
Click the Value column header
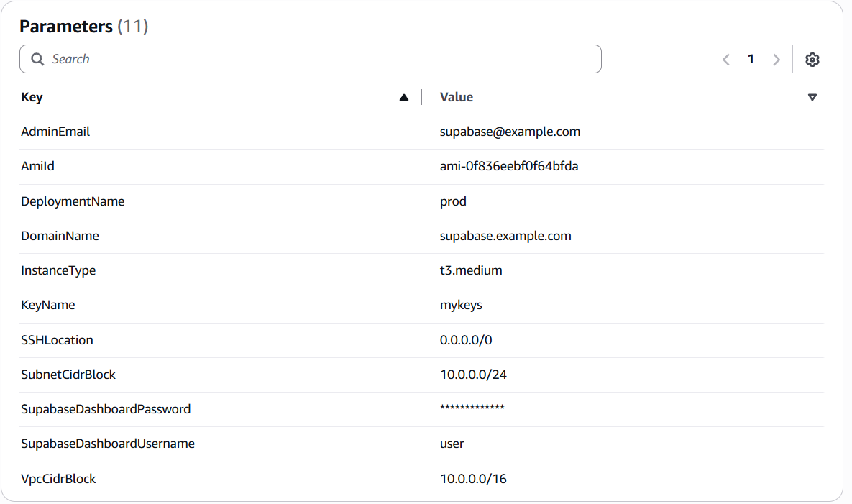pyautogui.click(x=456, y=97)
